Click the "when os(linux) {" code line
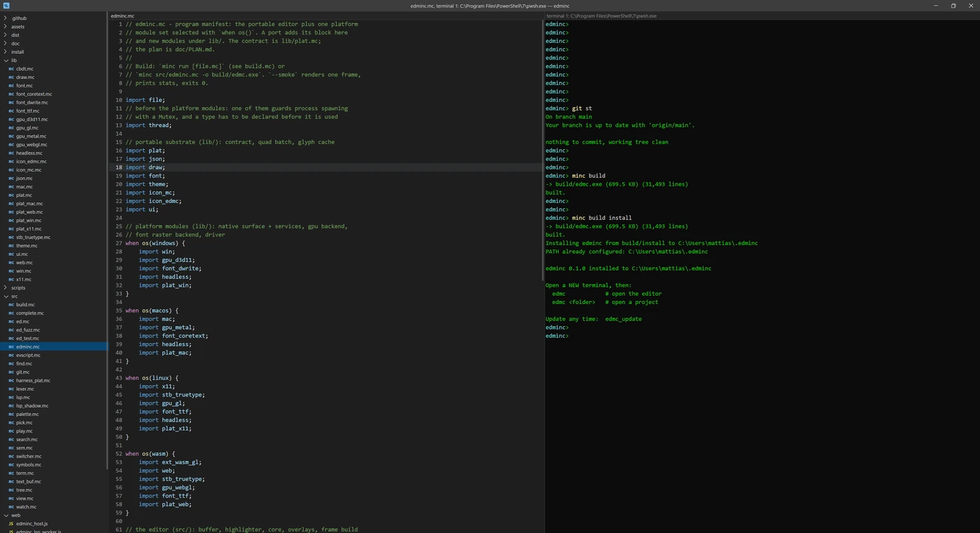Image resolution: width=980 pixels, height=533 pixels. coord(152,378)
